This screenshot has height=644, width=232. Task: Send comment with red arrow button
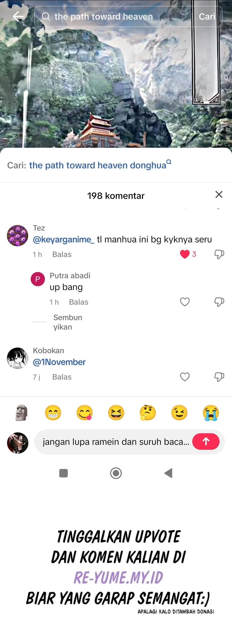pyautogui.click(x=206, y=442)
